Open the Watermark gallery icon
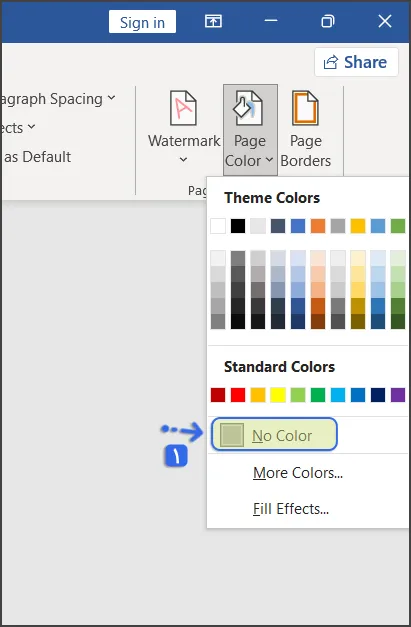 click(183, 108)
